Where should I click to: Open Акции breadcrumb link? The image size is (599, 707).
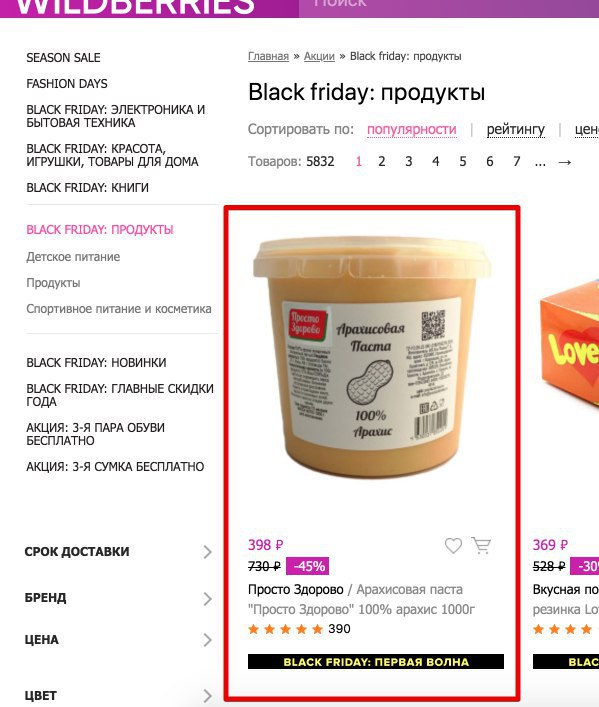319,56
